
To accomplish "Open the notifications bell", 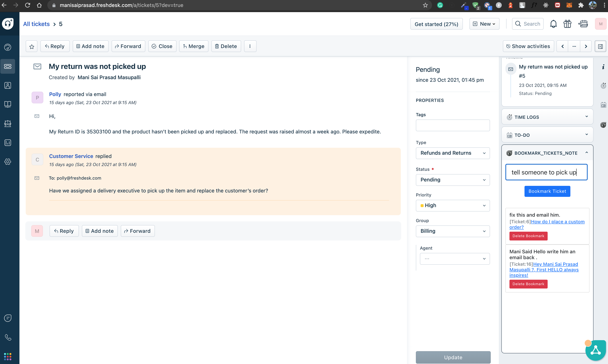I will (553, 24).
